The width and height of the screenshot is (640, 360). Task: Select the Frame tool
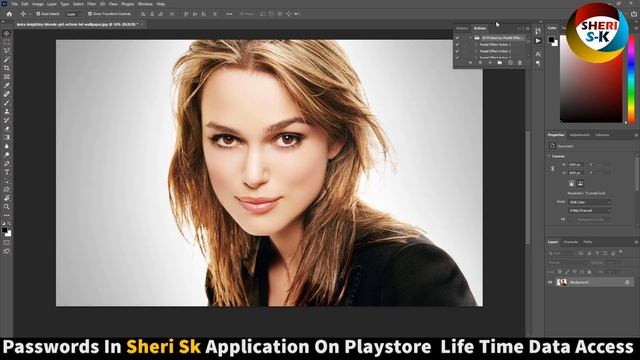point(7,77)
